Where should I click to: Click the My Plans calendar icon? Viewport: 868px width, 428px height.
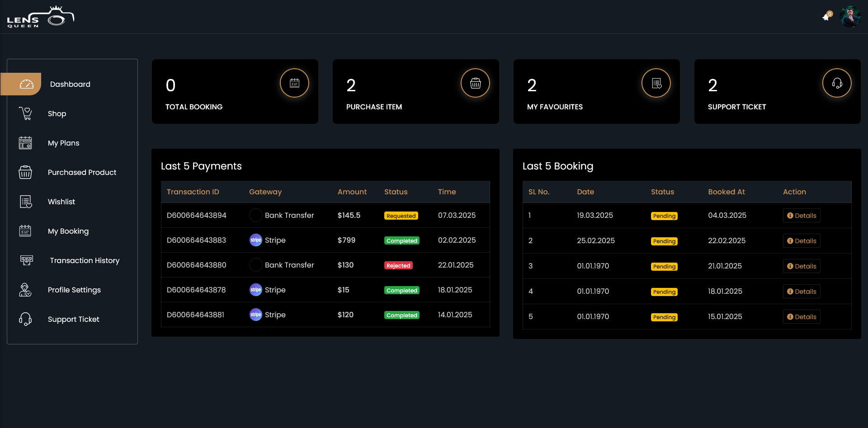pos(25,143)
